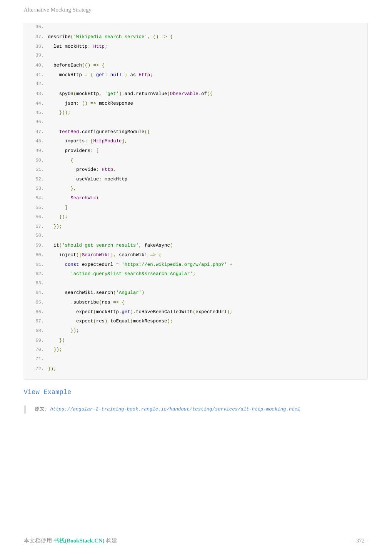392x554 pixels.
Task: Click the toHaveBeenCalledWith expectation line
Action: click(154, 312)
